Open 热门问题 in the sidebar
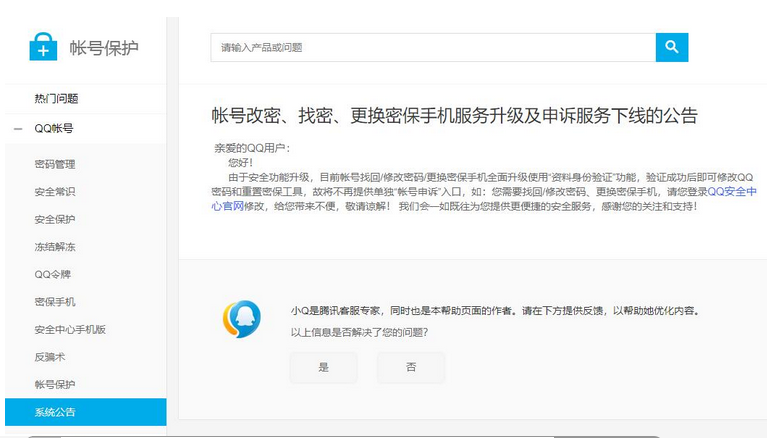The width and height of the screenshot is (767, 438). pos(56,99)
